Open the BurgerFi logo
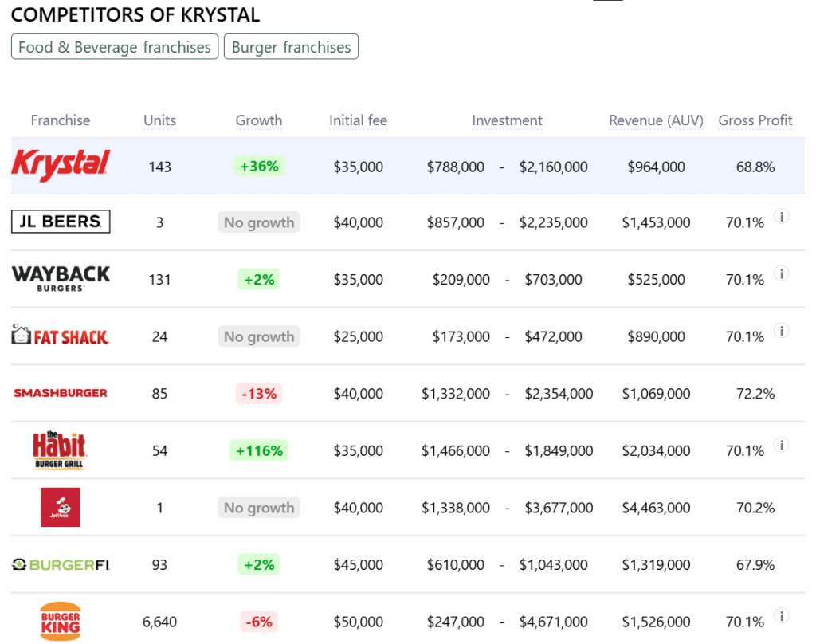Screen dimensions: 816x644 coord(61,564)
